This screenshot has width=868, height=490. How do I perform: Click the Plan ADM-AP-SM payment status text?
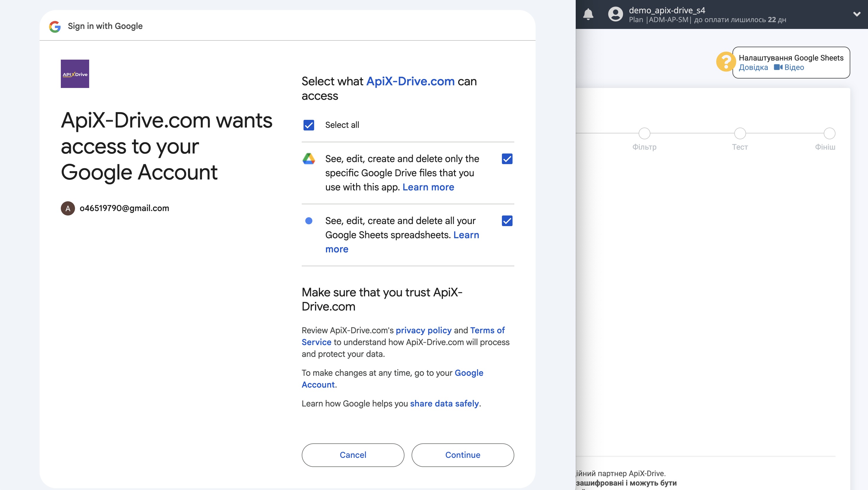[x=707, y=19]
